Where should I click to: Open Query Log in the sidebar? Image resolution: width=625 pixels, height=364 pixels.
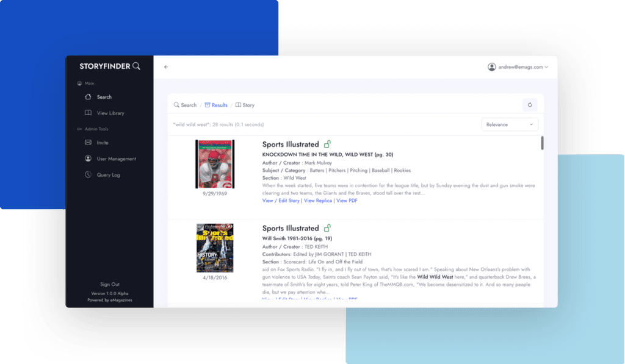[109, 175]
